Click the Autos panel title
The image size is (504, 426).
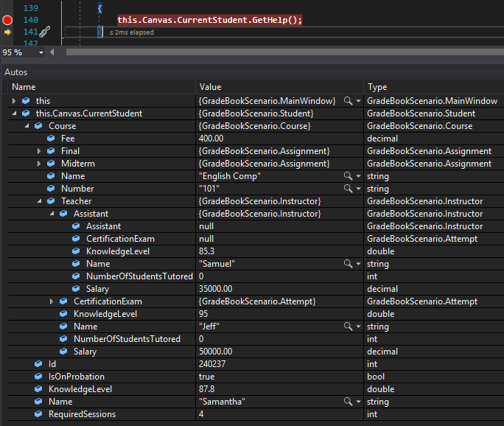15,72
